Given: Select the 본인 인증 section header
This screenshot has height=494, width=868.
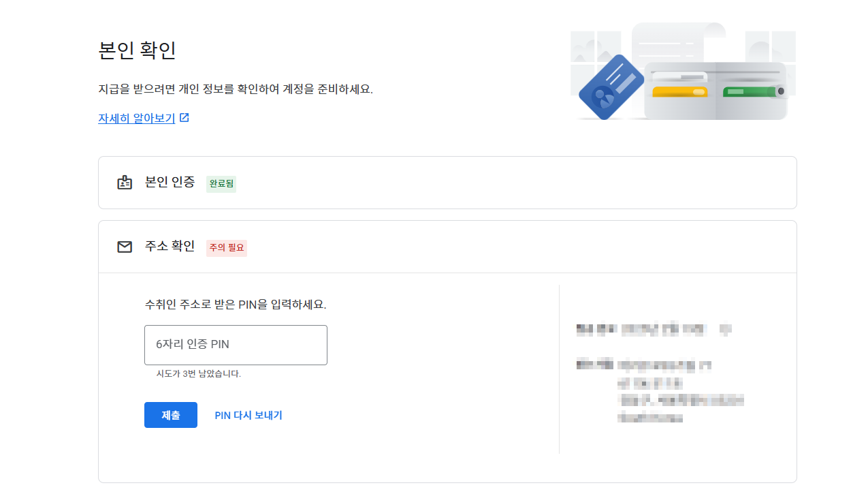Looking at the screenshot, I should pyautogui.click(x=170, y=183).
